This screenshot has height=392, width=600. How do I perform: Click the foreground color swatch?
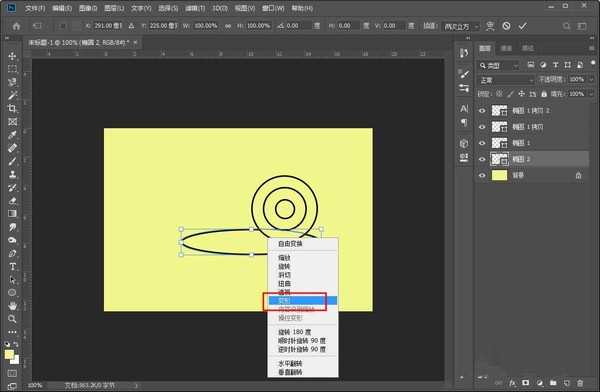(x=10, y=354)
